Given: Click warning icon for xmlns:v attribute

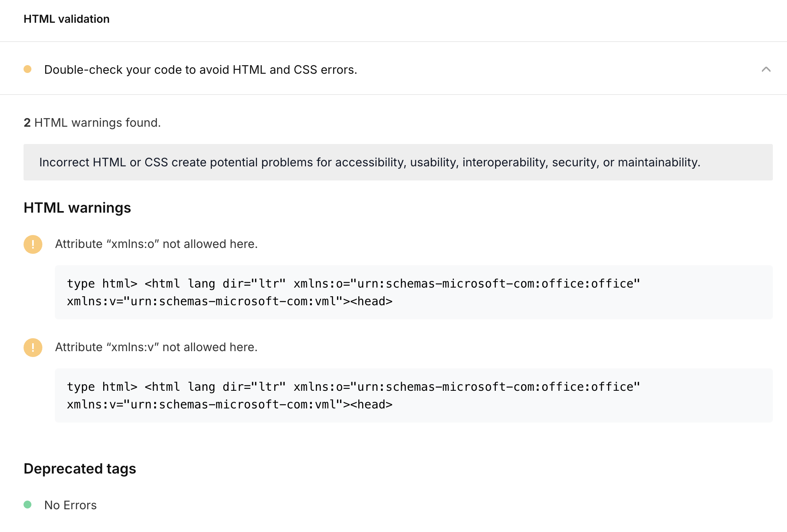Looking at the screenshot, I should point(33,348).
